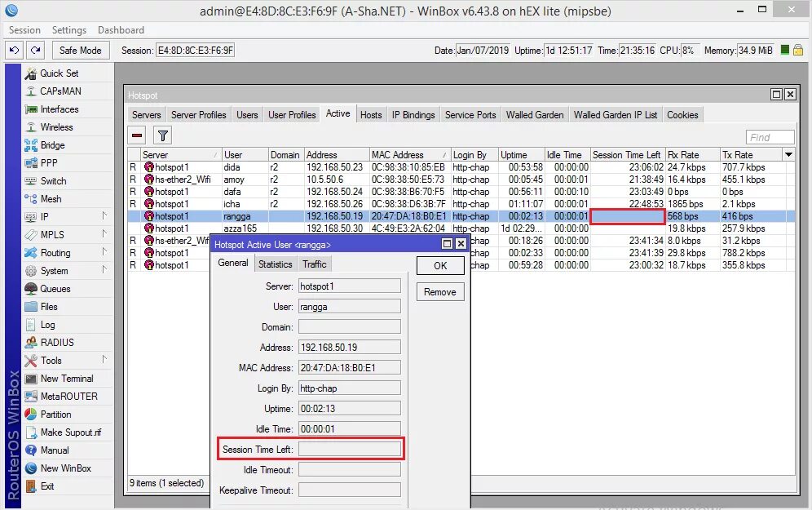This screenshot has height=510, width=812.
Task: Open column chooser dropdown arrow
Action: 788,154
